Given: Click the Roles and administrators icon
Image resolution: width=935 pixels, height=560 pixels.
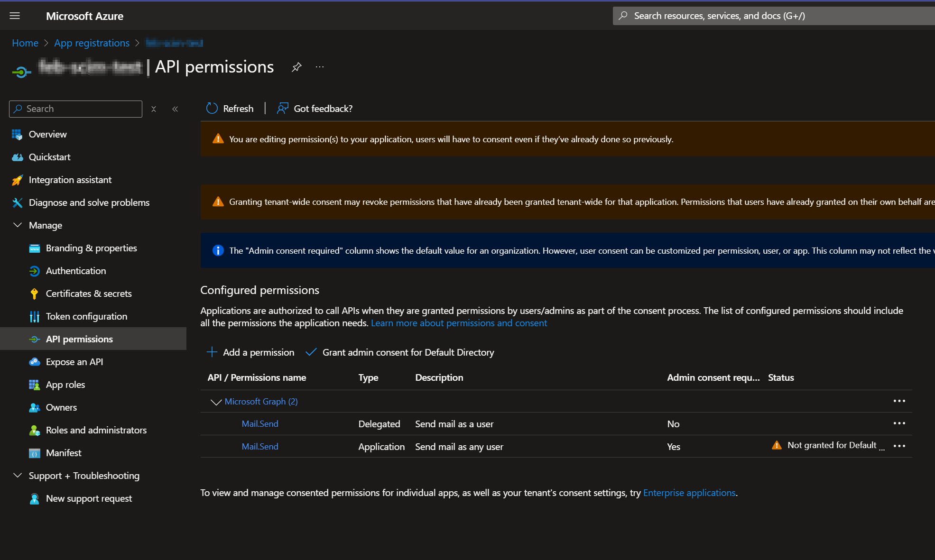Looking at the screenshot, I should (x=35, y=430).
